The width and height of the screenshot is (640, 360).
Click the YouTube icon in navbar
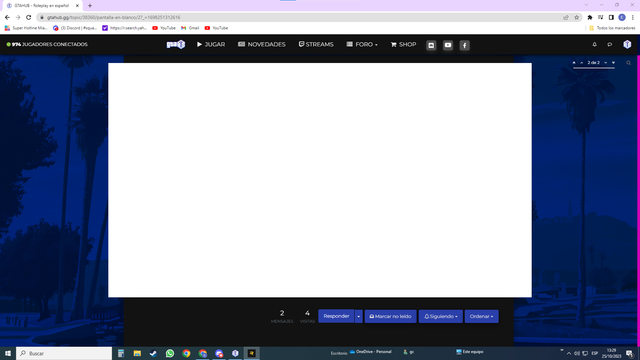coord(448,45)
